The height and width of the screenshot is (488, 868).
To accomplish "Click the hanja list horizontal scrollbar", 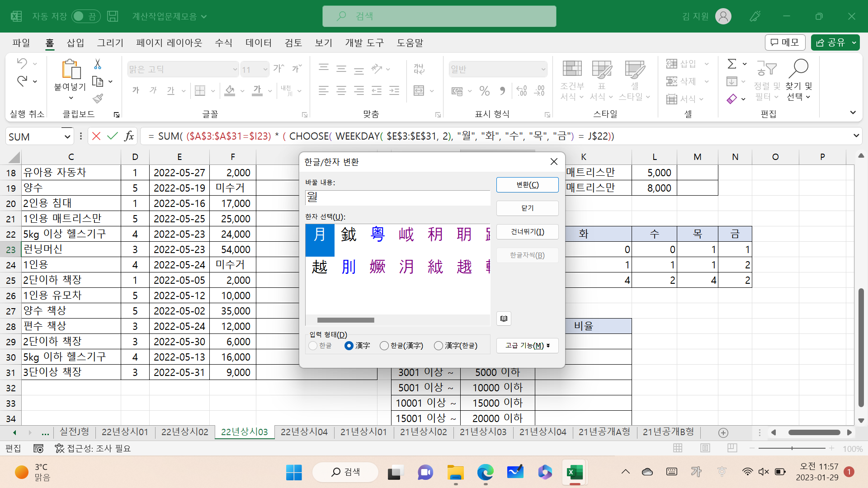I will pyautogui.click(x=346, y=320).
